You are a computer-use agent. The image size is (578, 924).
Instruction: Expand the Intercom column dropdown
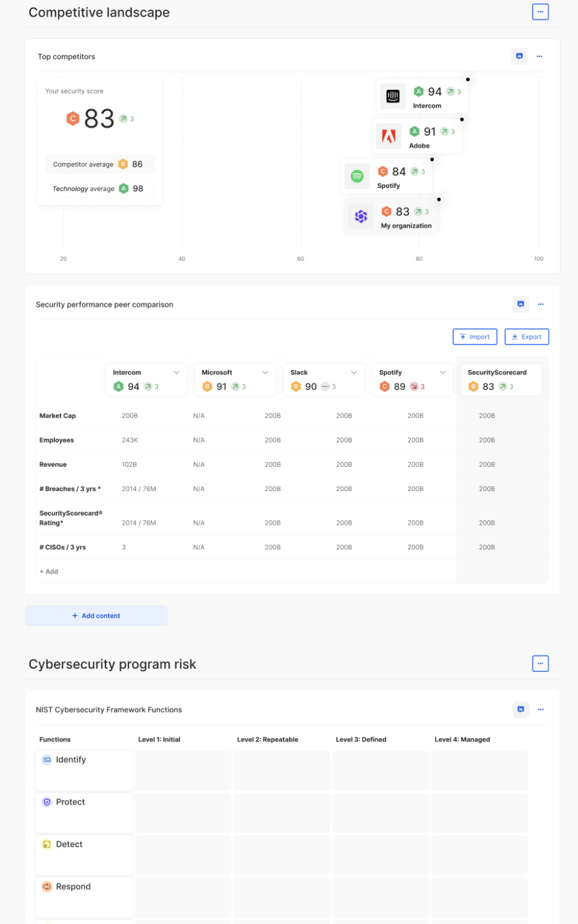tap(176, 372)
